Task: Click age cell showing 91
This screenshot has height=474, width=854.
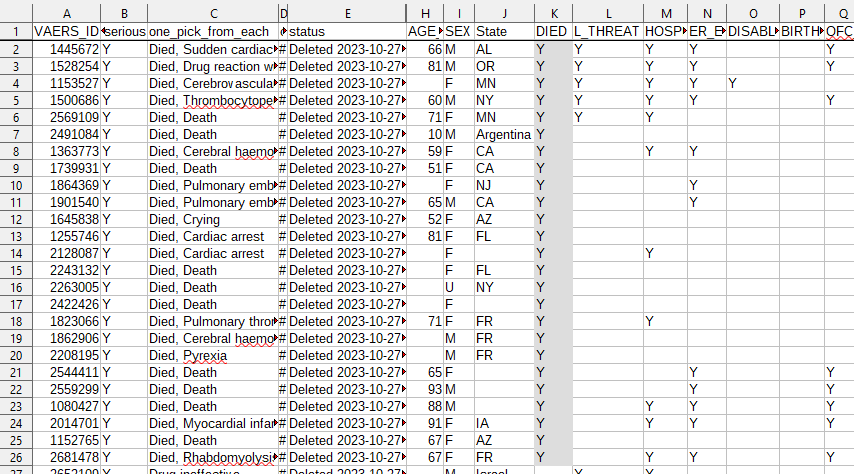Action: pos(425,423)
